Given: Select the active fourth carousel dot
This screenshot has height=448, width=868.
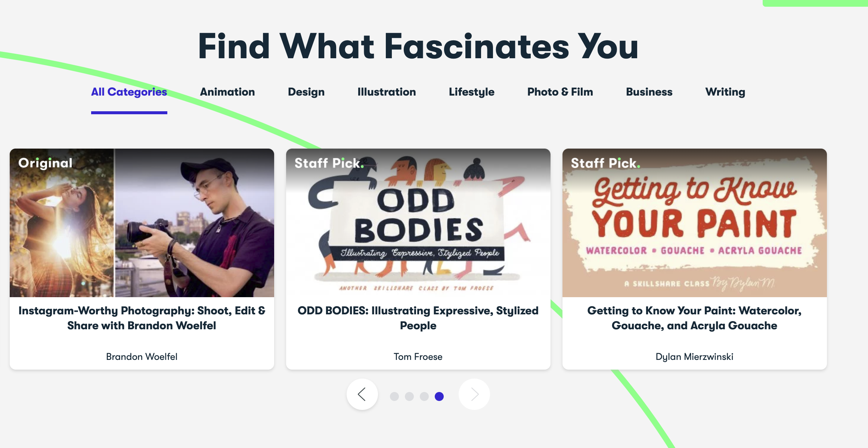Looking at the screenshot, I should point(439,396).
